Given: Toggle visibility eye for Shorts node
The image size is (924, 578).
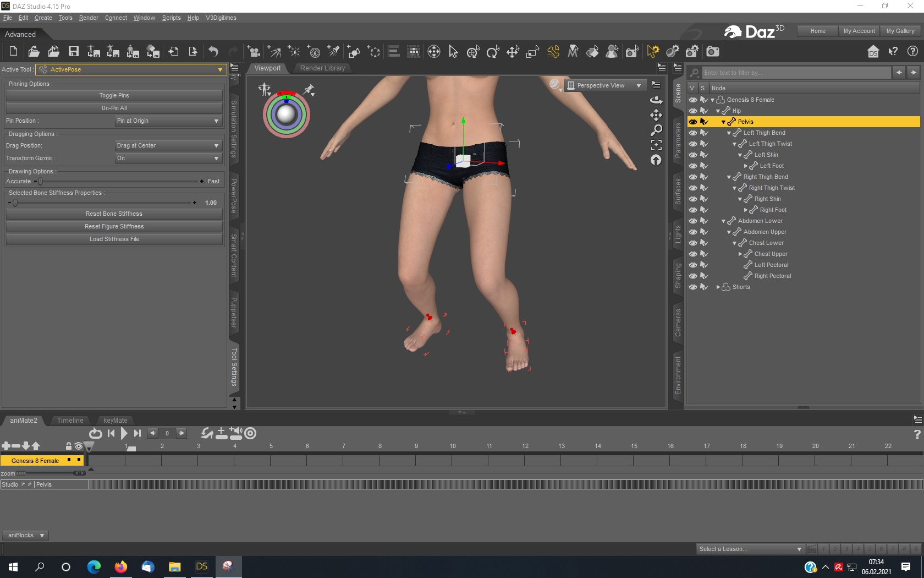Looking at the screenshot, I should coord(693,287).
